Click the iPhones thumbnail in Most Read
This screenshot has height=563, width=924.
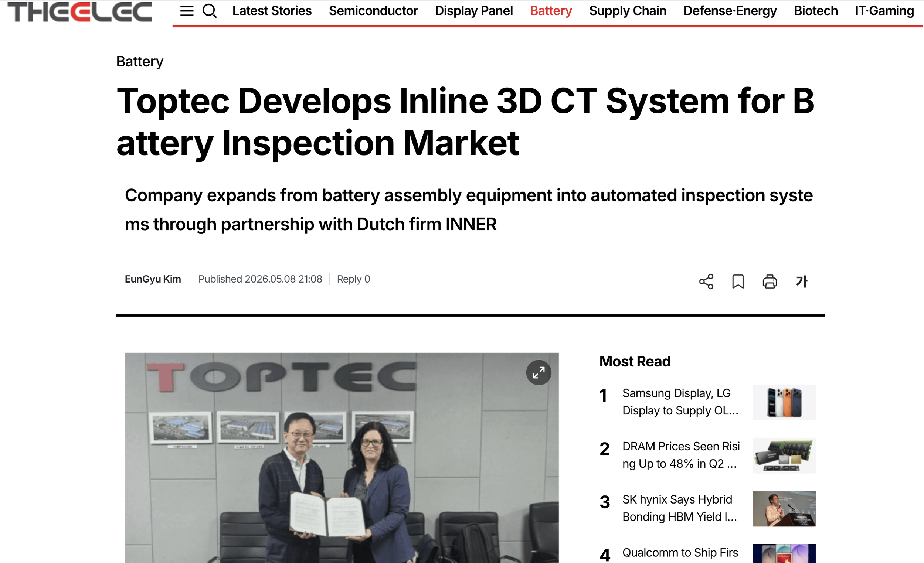[784, 402]
